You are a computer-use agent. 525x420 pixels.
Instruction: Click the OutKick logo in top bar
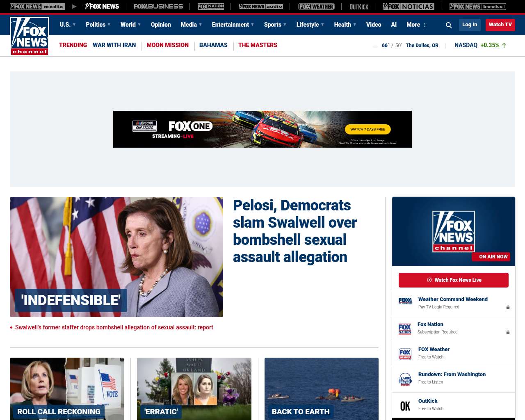[x=359, y=7]
